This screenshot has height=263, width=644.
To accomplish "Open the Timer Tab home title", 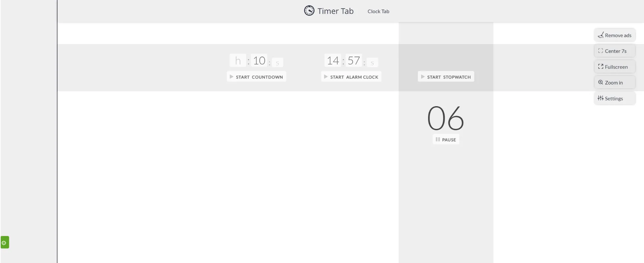I will coord(335,11).
